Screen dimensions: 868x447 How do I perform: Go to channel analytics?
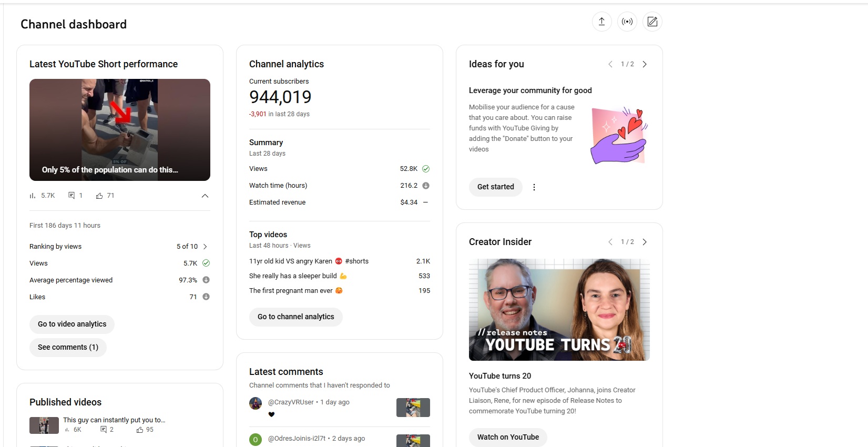[x=296, y=317]
